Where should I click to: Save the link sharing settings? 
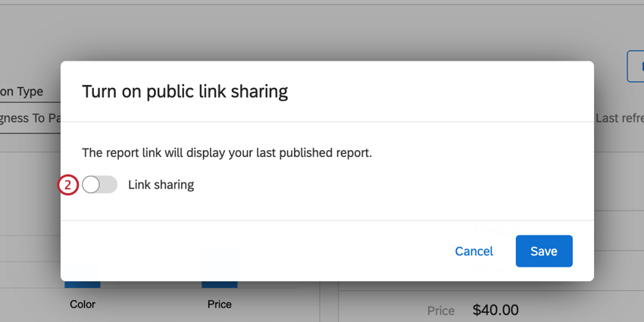coord(544,251)
